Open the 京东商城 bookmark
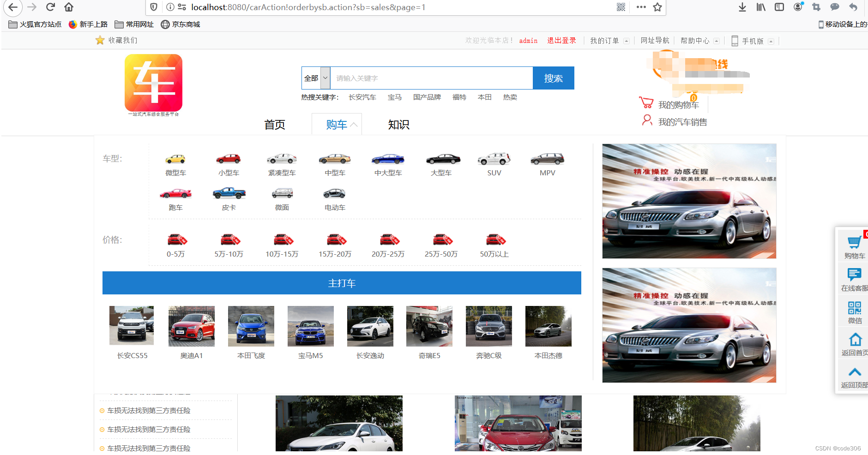This screenshot has width=868, height=455. (x=181, y=24)
